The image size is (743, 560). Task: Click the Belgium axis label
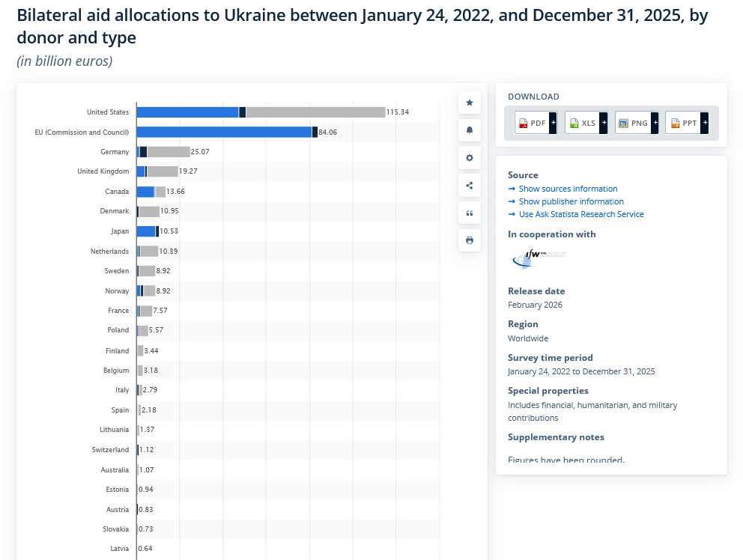pyautogui.click(x=116, y=371)
